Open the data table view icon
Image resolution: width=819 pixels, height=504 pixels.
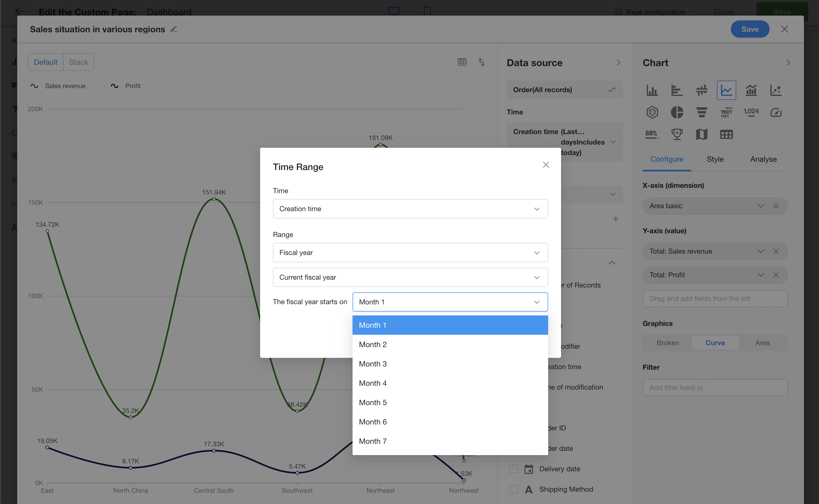462,62
